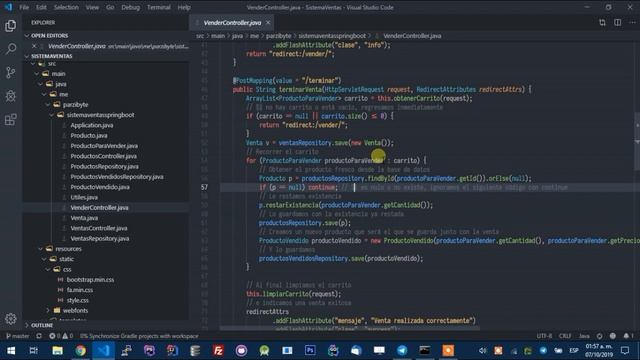Image resolution: width=640 pixels, height=360 pixels.
Task: Collapse the SISTEMAVENTAS section
Action: [x=106, y=56]
